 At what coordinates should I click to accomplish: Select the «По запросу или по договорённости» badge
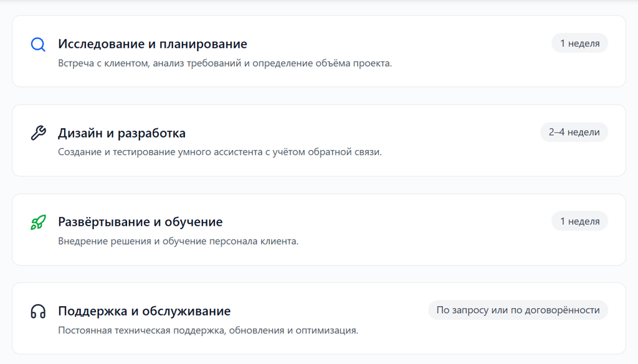[518, 310]
